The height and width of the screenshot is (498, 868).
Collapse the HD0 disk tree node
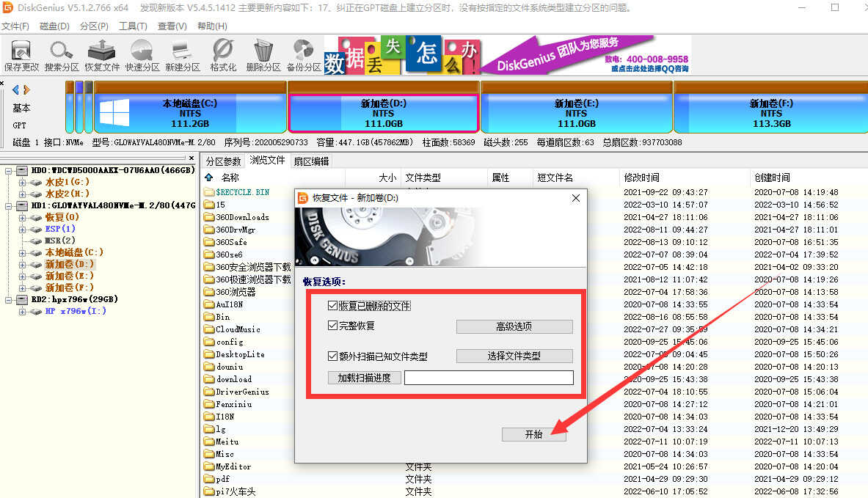tap(9, 171)
